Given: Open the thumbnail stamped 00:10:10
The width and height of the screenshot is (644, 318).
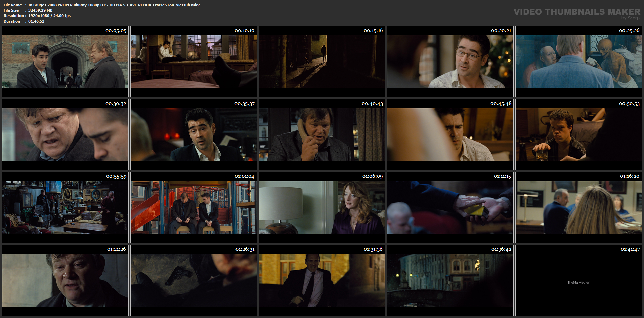Looking at the screenshot, I should click(194, 62).
